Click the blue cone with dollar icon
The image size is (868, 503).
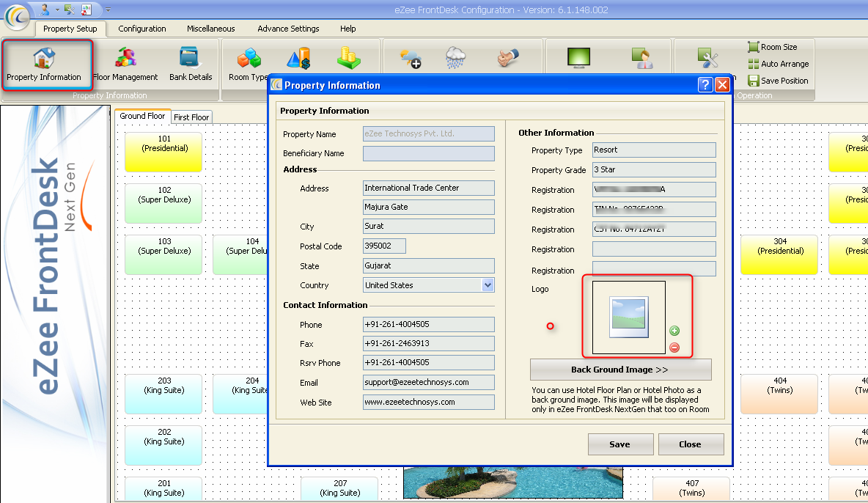coord(299,58)
